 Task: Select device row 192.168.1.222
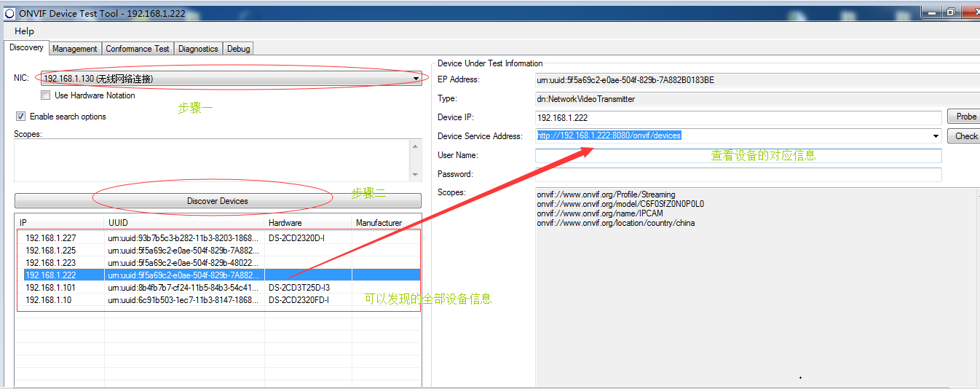[x=218, y=275]
